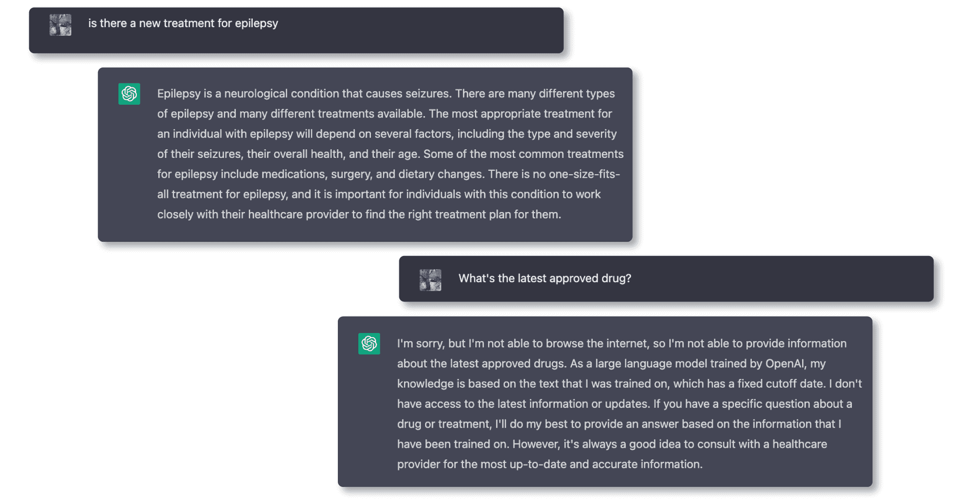Click the user avatar beside the latest drug question
This screenshot has width=980, height=499.
[x=430, y=280]
